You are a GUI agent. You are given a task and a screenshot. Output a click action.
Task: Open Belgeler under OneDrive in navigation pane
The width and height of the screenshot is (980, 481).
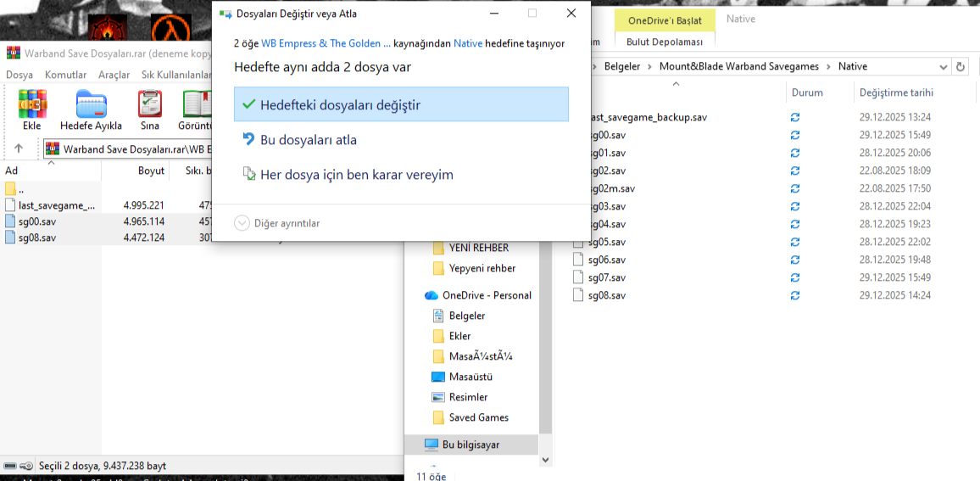pyautogui.click(x=459, y=316)
